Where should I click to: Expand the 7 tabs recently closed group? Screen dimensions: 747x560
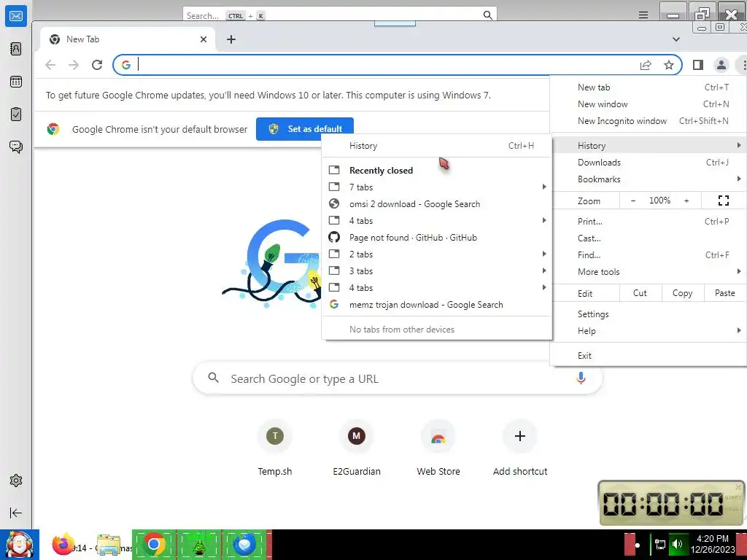tap(437, 187)
